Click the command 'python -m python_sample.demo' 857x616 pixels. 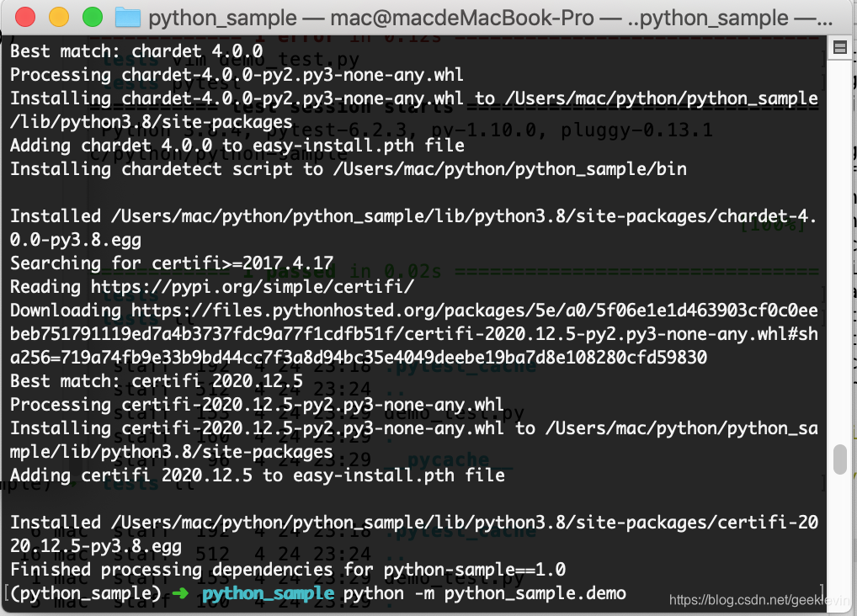(x=484, y=593)
